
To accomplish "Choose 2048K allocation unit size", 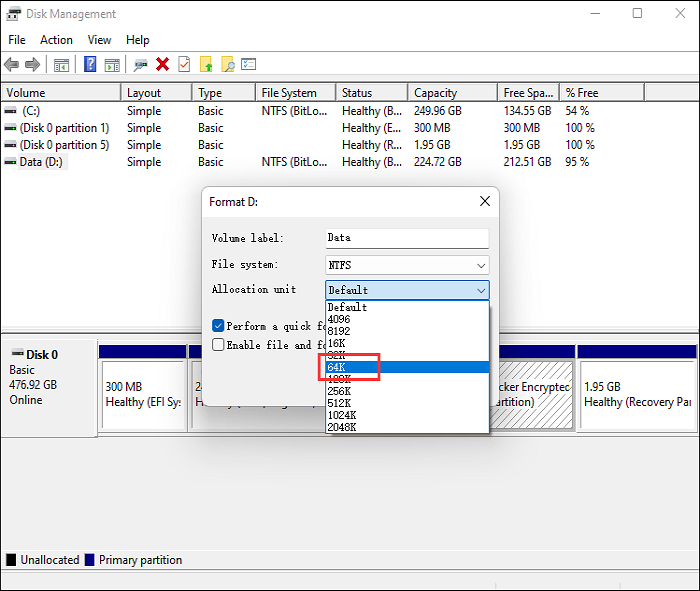I will 407,427.
